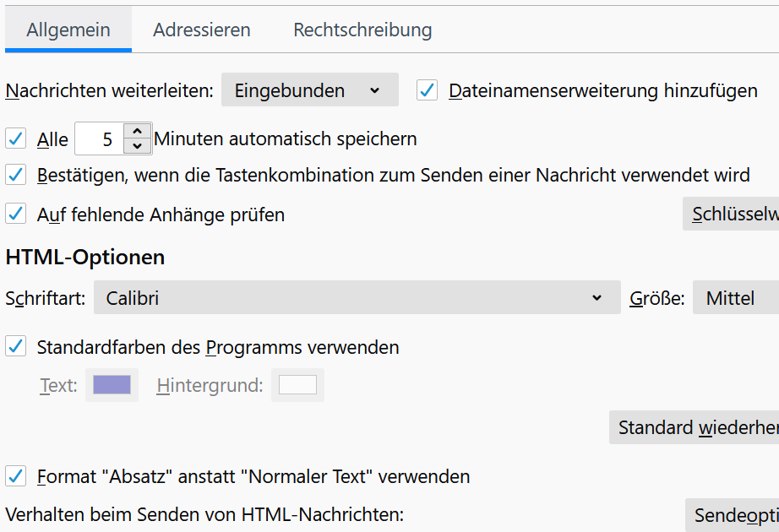Pick the Text color swatch
Image resolution: width=779 pixels, height=532 pixels.
point(112,386)
